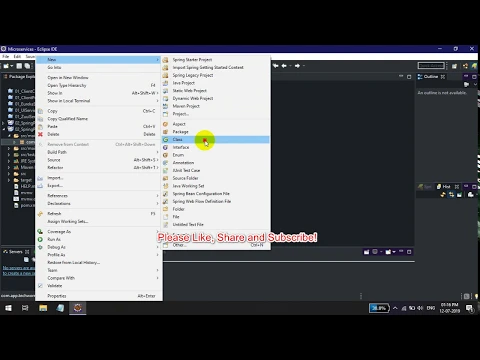Image resolution: width=480 pixels, height=360 pixels.
Task: Open the generic Project... wizard
Action: tap(215, 114)
